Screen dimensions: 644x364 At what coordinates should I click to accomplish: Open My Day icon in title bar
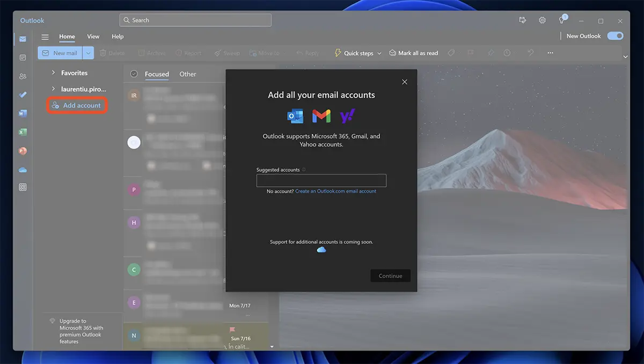(x=523, y=20)
